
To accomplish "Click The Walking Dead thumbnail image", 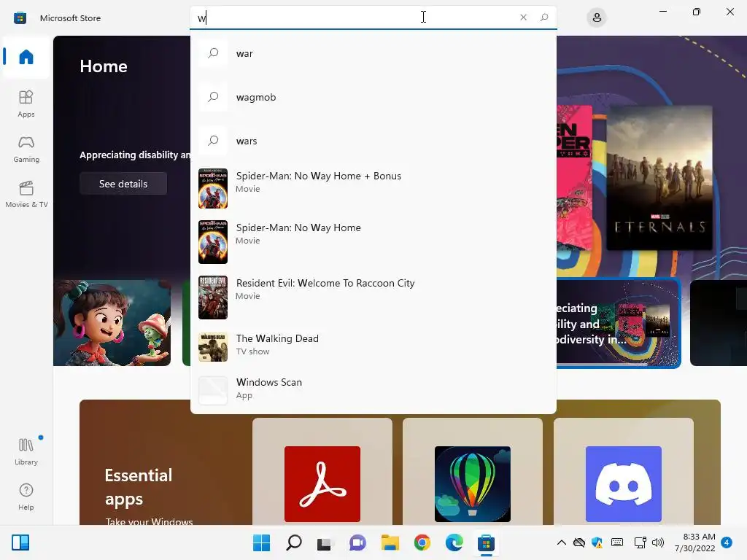I will pyautogui.click(x=213, y=347).
